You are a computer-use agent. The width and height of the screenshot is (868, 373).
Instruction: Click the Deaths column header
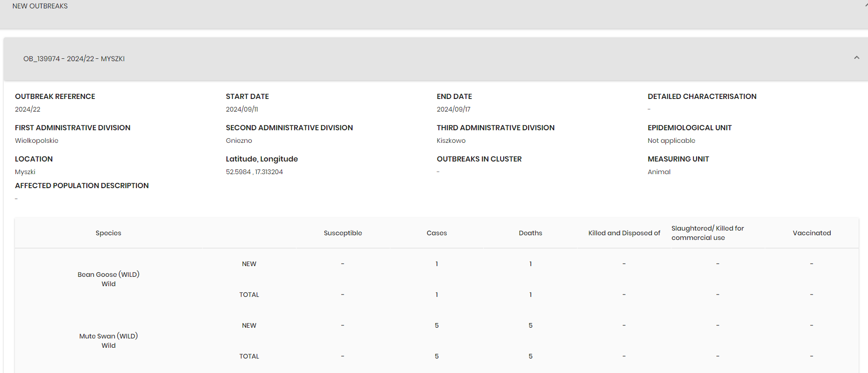(x=530, y=233)
